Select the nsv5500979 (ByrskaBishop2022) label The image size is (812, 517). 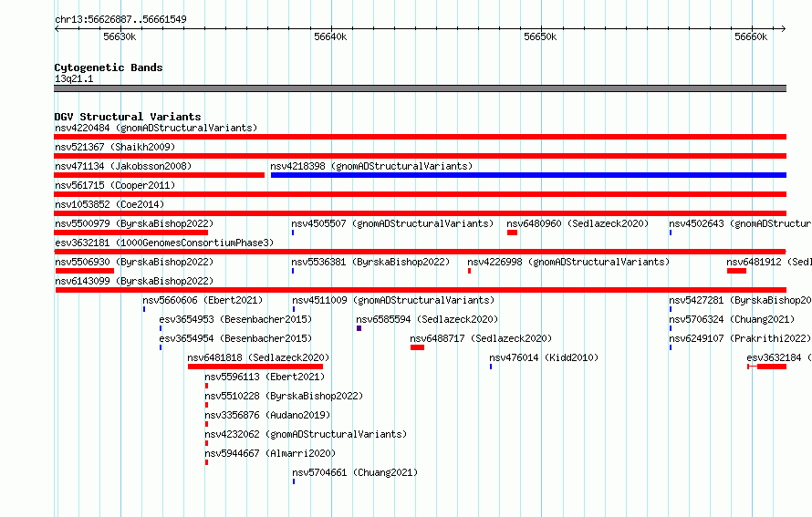click(134, 223)
